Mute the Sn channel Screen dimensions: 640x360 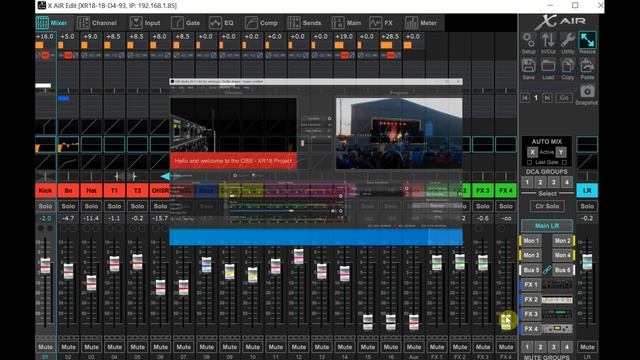coord(68,347)
